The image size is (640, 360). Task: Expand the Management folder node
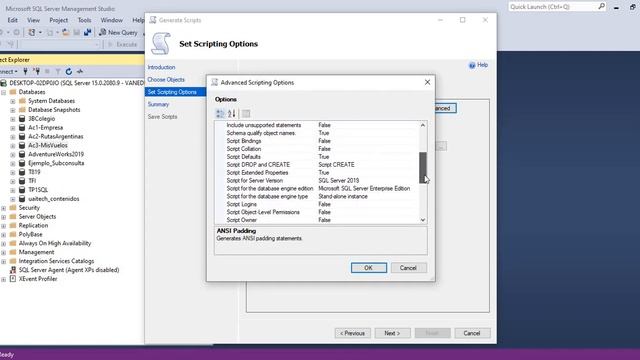pos(4,252)
